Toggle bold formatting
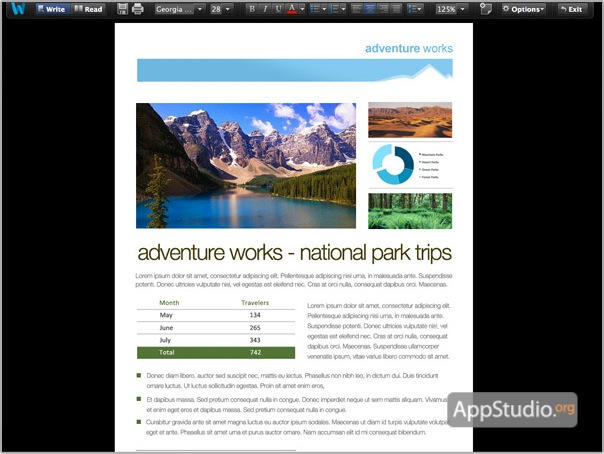This screenshot has width=604, height=454. tap(252, 9)
